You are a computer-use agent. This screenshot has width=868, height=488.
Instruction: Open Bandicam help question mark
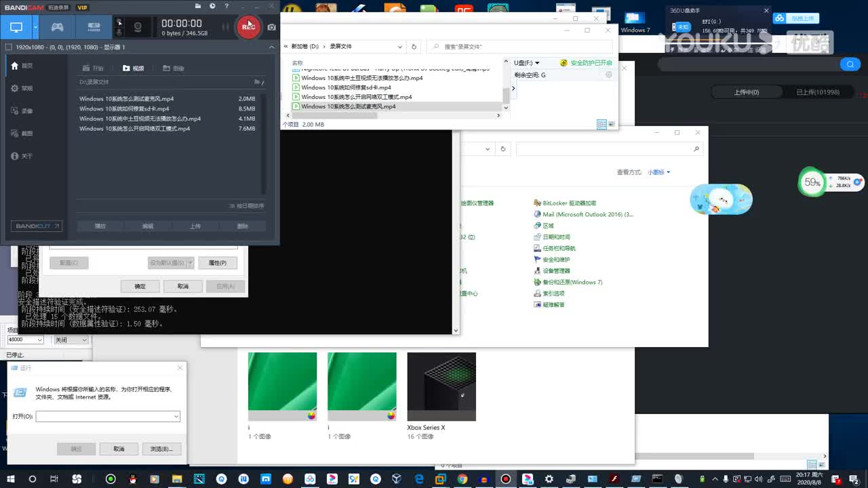tap(226, 6)
